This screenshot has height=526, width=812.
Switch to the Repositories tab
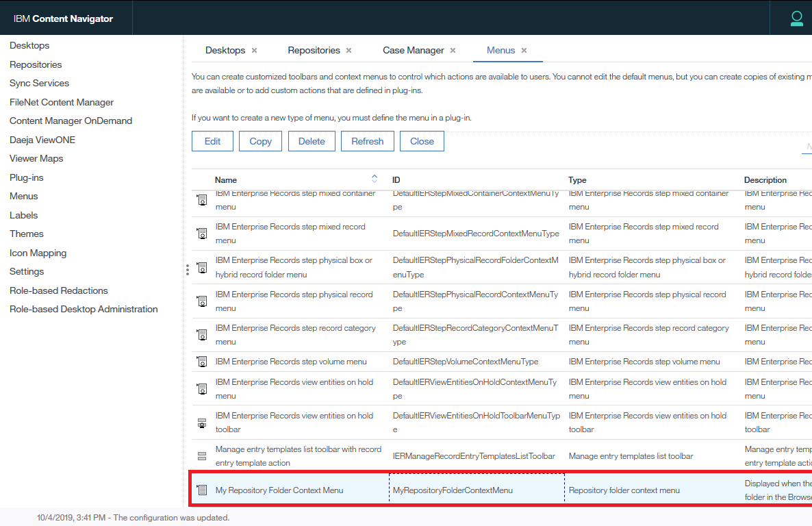pyautogui.click(x=314, y=50)
